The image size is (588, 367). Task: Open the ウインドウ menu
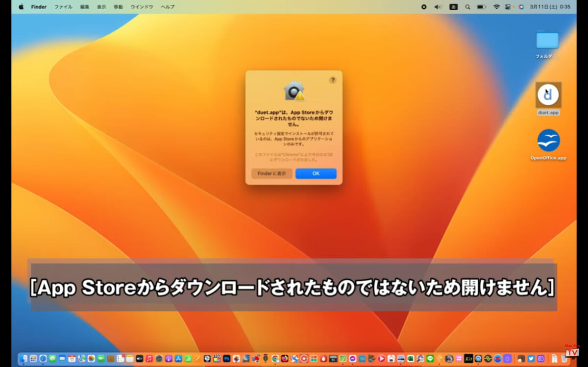point(142,7)
